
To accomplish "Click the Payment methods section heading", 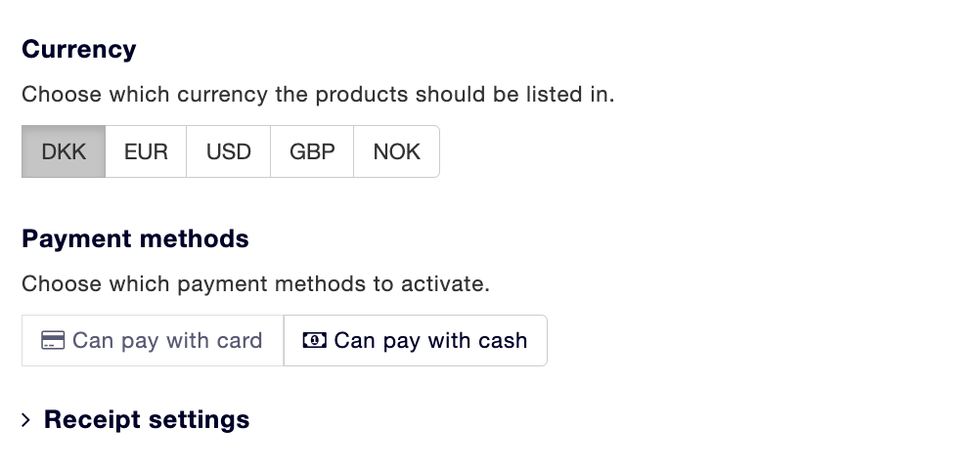I will click(x=135, y=238).
